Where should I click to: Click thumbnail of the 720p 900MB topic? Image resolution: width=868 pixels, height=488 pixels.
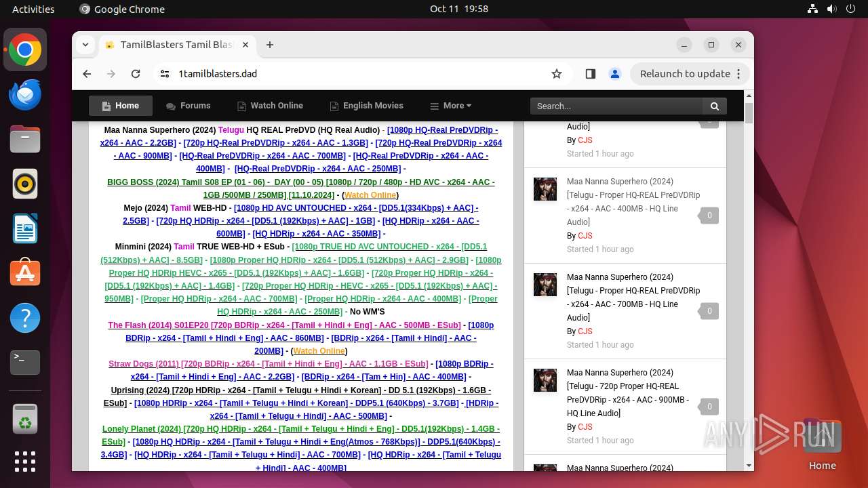[x=545, y=380]
